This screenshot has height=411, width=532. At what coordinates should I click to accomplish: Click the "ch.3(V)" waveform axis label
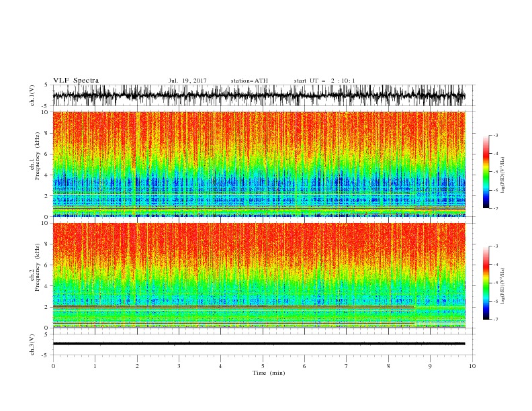[32, 345]
